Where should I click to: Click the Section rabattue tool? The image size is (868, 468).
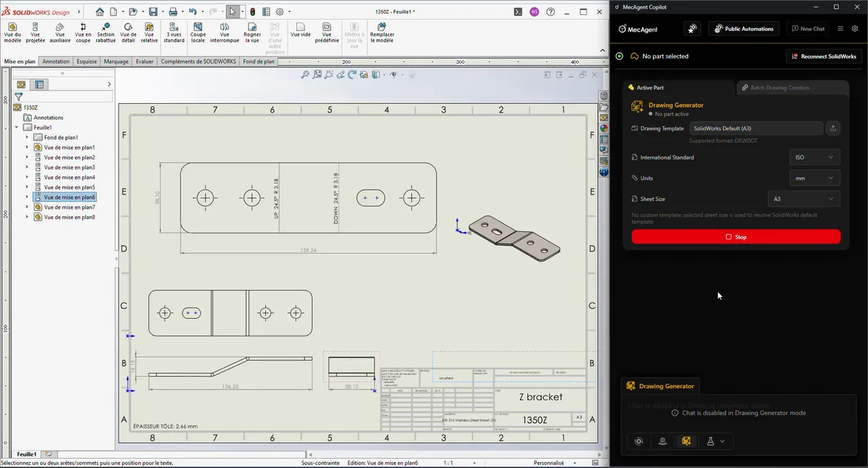tap(106, 33)
